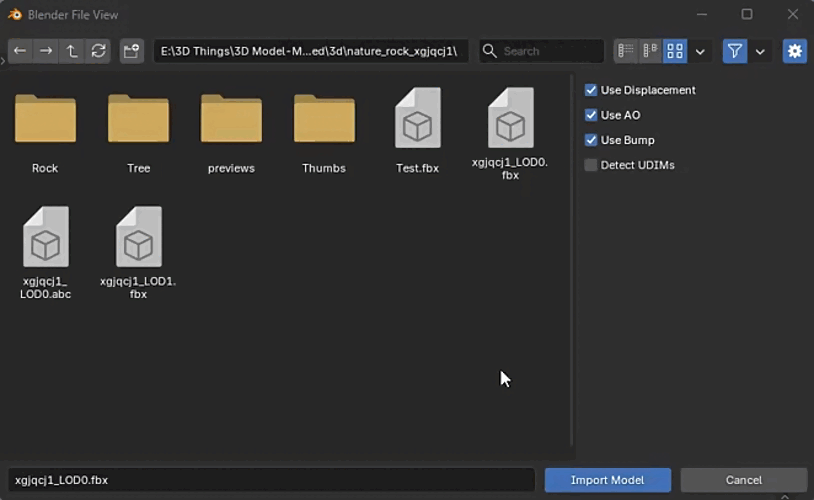Go back to previous folder
Image resolution: width=814 pixels, height=500 pixels.
[20, 51]
